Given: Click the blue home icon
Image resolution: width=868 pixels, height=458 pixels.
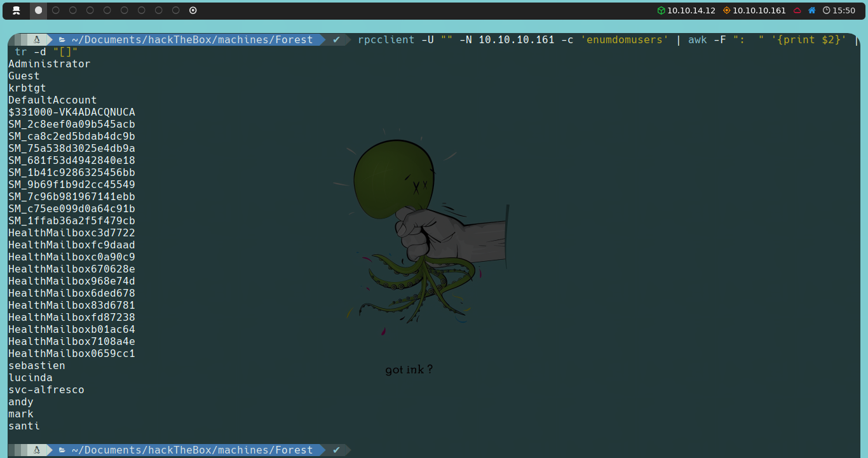Looking at the screenshot, I should [811, 10].
